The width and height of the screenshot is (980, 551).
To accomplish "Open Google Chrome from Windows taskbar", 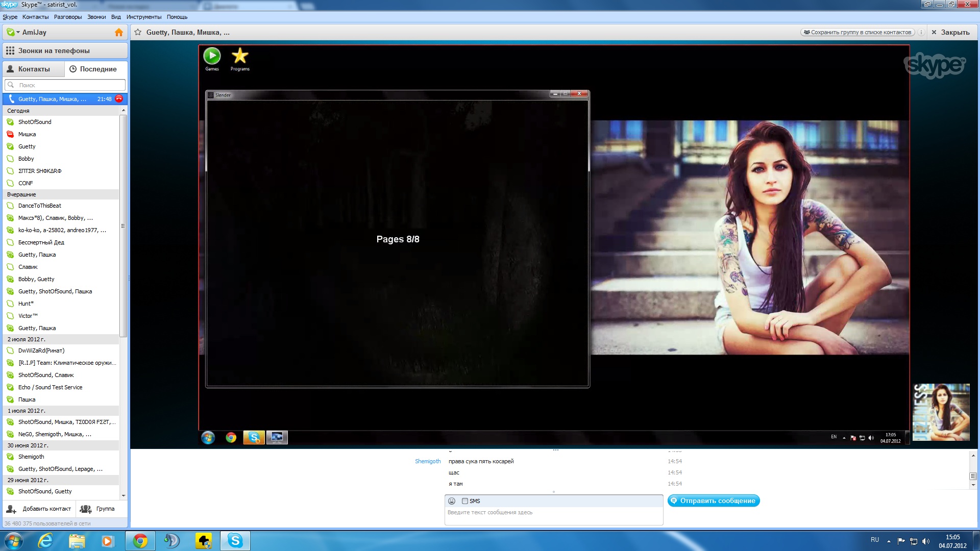I will pyautogui.click(x=140, y=541).
